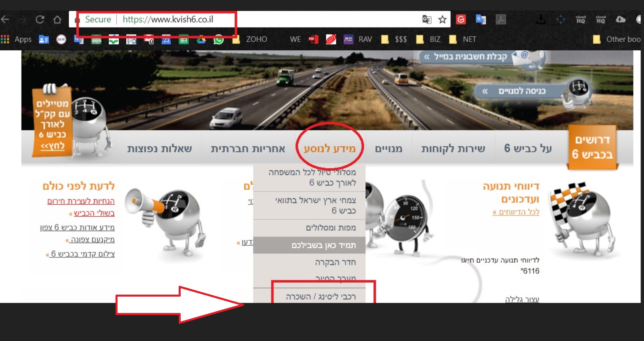Open the שאלות נפוצות nav menu
Image resolution: width=644 pixels, height=341 pixels.
(160, 149)
